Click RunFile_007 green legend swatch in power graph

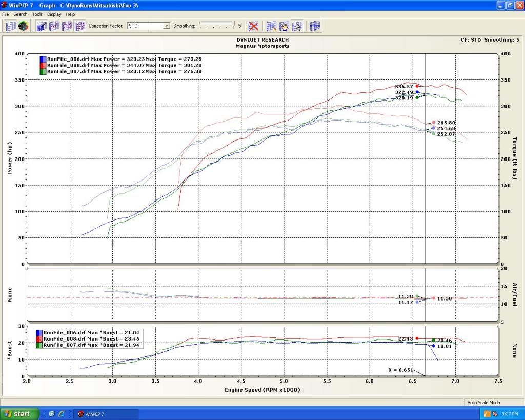(43, 71)
